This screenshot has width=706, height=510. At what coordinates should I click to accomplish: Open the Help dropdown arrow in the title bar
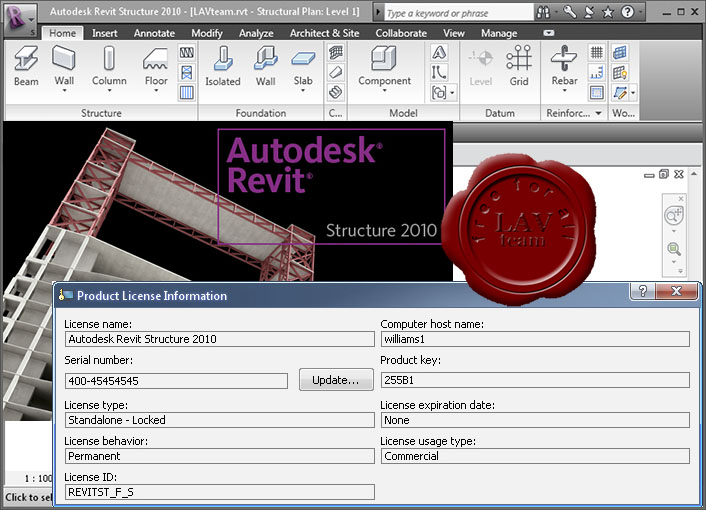[x=640, y=12]
